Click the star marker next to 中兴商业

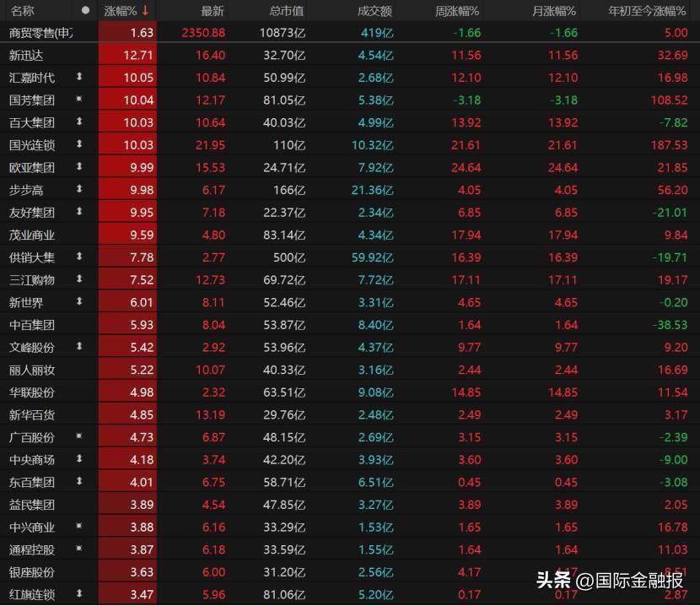(79, 526)
